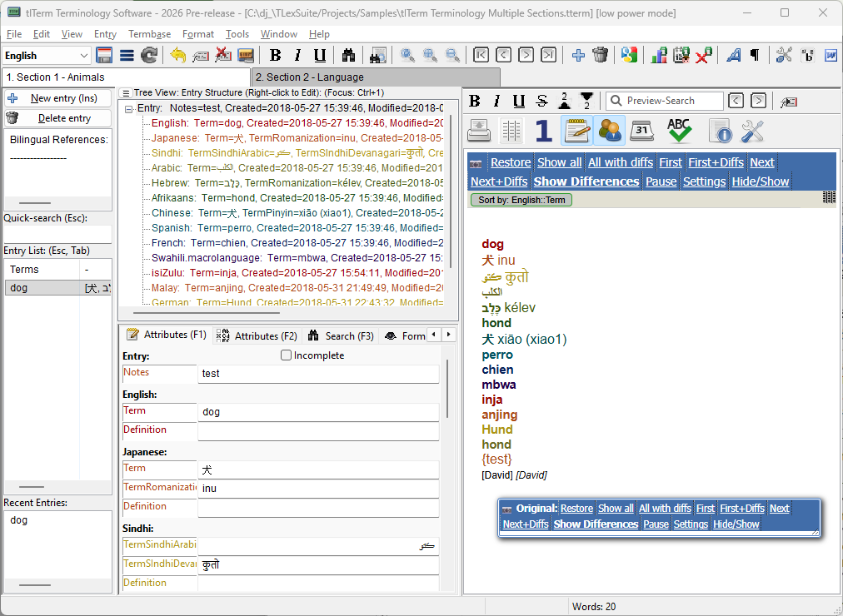Click the Preview-Search input field
This screenshot has width=843, height=616.
point(665,101)
